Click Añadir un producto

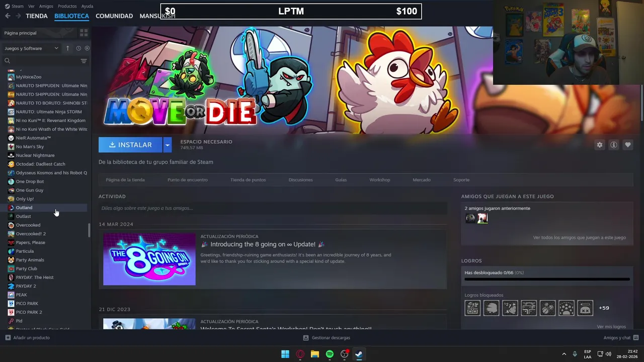tap(31, 338)
